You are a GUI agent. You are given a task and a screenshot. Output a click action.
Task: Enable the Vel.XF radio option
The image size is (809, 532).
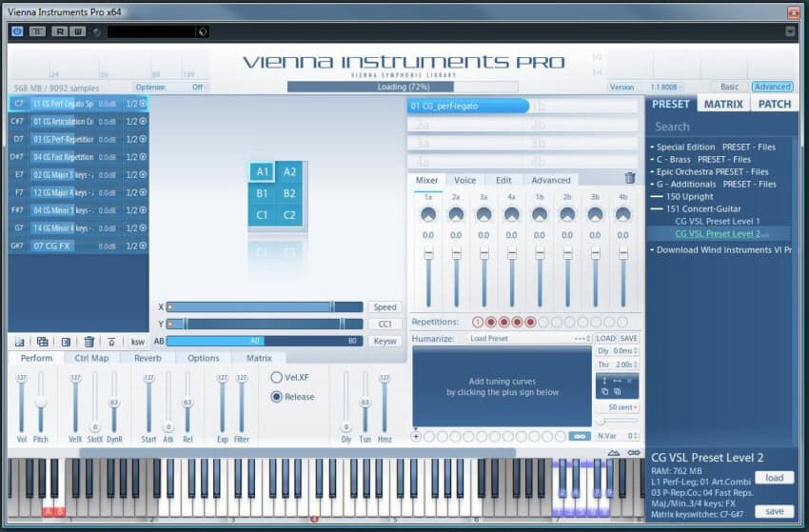coord(277,377)
